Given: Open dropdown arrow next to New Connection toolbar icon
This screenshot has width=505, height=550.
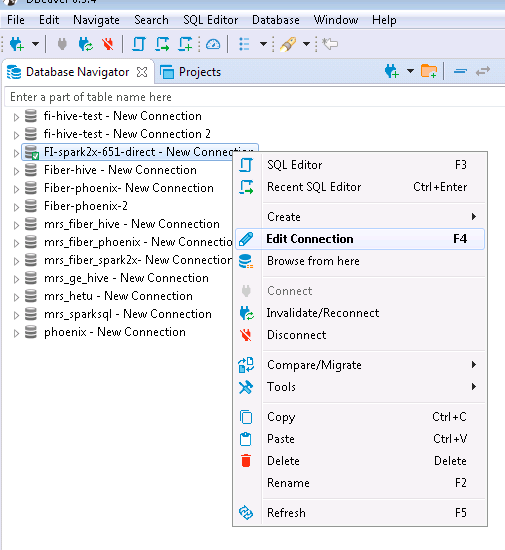Looking at the screenshot, I should tap(35, 44).
